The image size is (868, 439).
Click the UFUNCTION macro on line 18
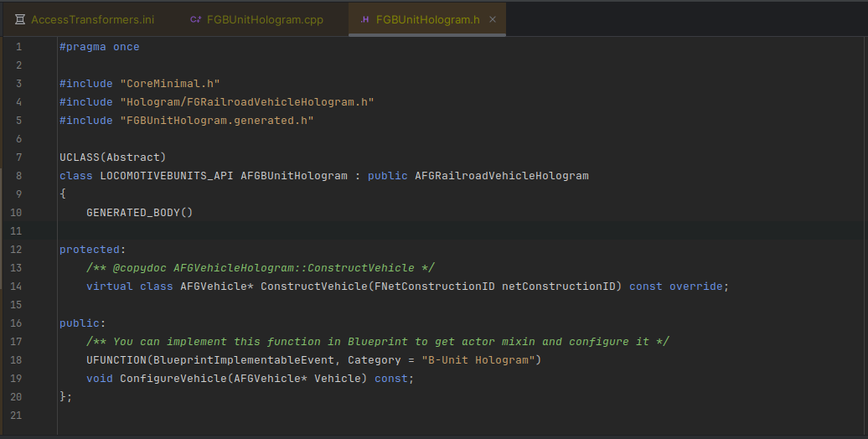pyautogui.click(x=116, y=360)
